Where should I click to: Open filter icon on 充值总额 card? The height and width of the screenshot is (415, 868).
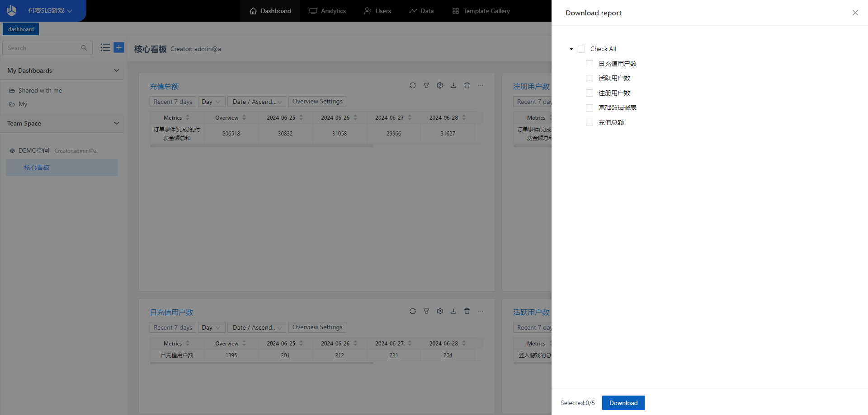(x=426, y=85)
